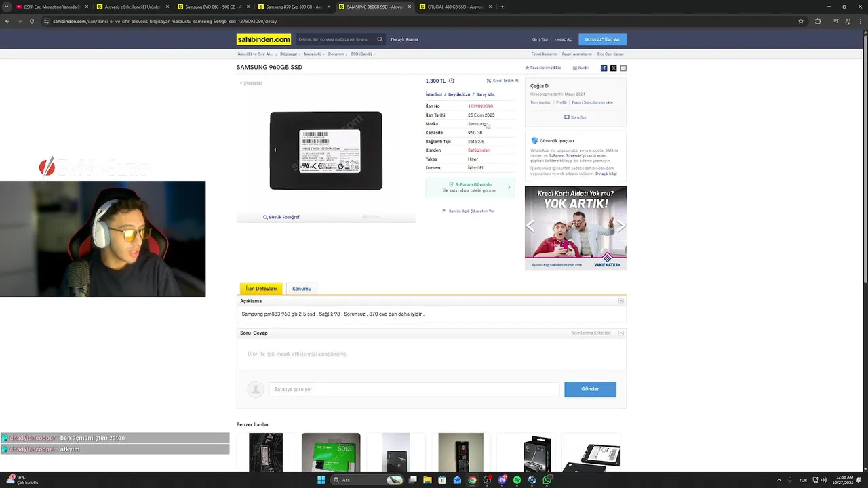This screenshot has width=868, height=488.
Task: Show hidden system tray icons
Action: coord(778,480)
